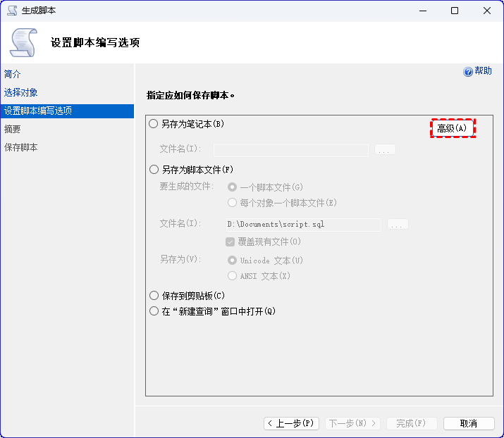
Task: Click the 完成(F) finish button
Action: (412, 423)
